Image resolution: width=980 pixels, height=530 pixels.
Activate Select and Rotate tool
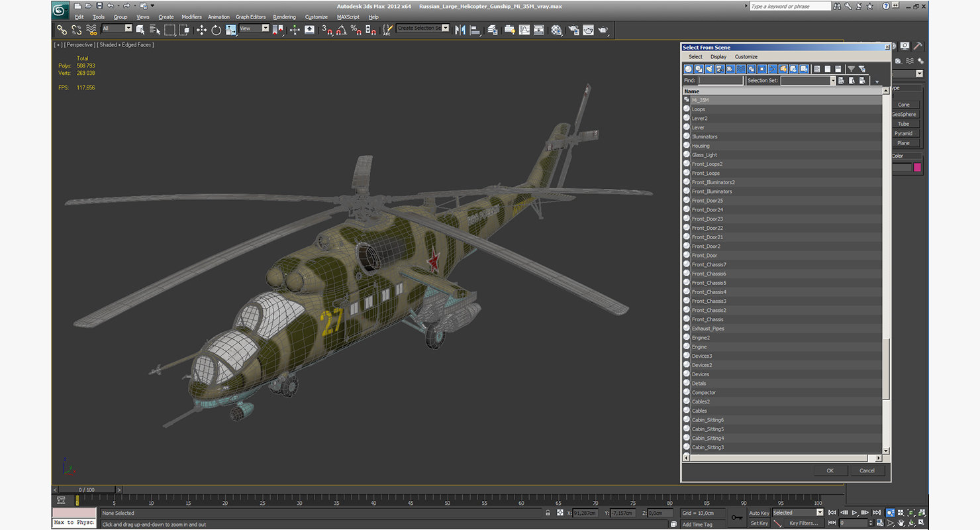(x=216, y=30)
